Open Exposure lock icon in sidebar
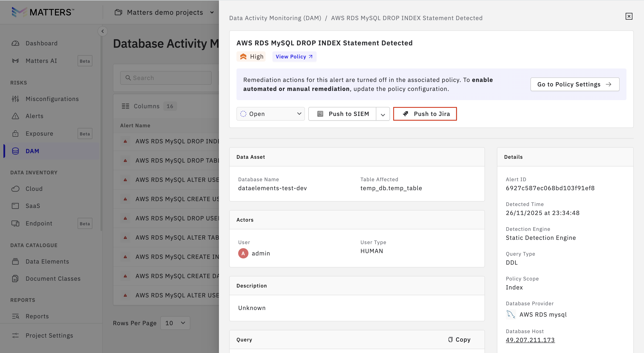 click(15, 133)
